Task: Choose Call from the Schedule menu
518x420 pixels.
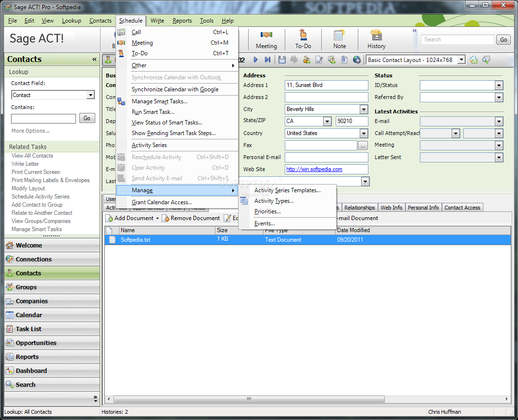Action: (x=177, y=32)
